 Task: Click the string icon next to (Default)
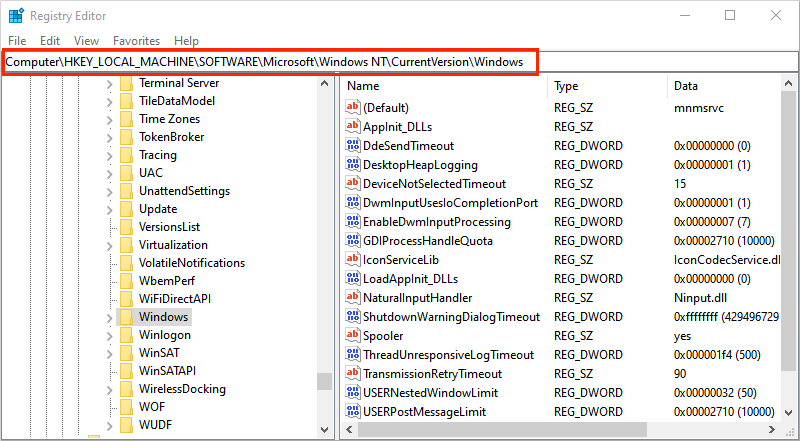click(353, 107)
